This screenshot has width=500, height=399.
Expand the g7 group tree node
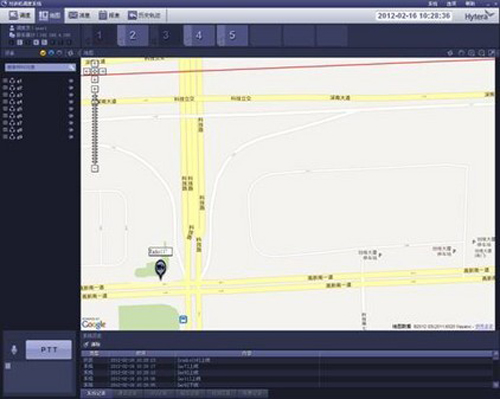pos(5,123)
